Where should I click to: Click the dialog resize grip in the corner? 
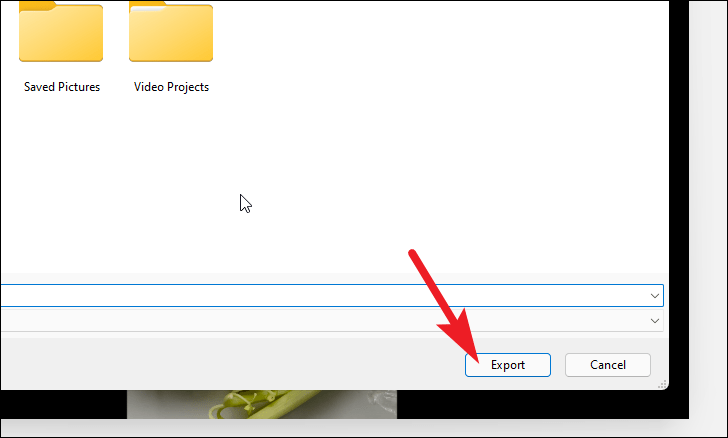(663, 384)
